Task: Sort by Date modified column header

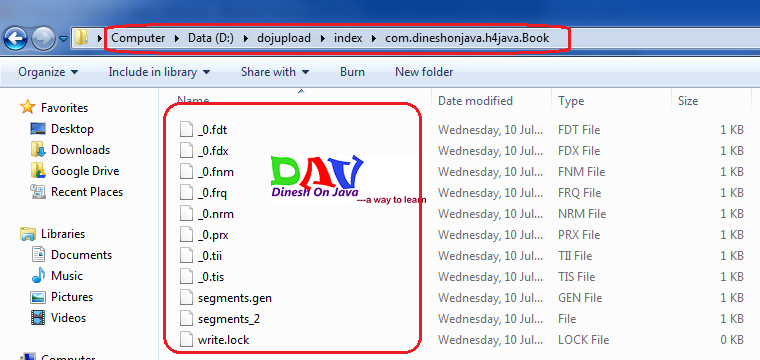Action: point(475,101)
